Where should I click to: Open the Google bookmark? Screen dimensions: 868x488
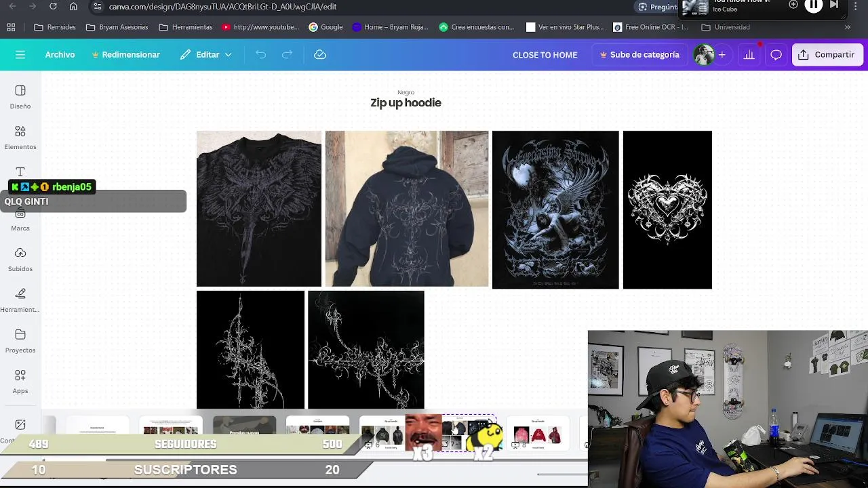point(325,27)
